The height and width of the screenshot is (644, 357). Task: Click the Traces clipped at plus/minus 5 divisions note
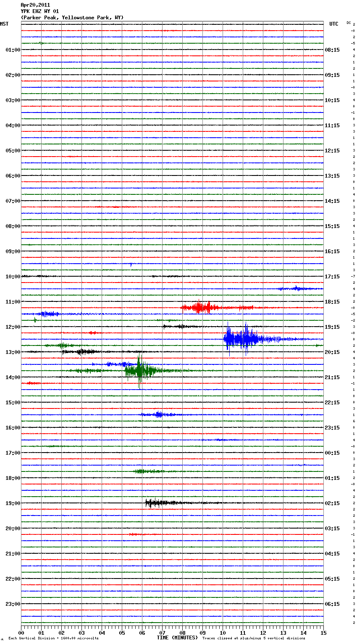254,639
